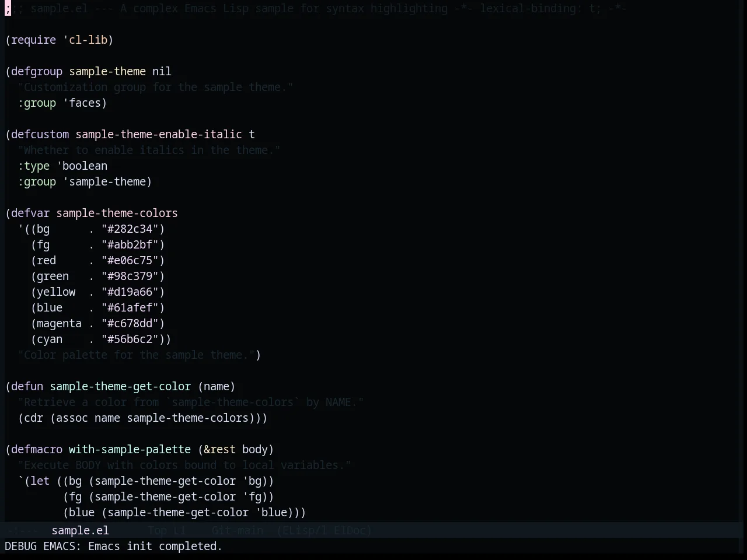Screen dimensions: 747x560
Task: Click the 'fg symbol in the let binding
Action: (252, 496)
